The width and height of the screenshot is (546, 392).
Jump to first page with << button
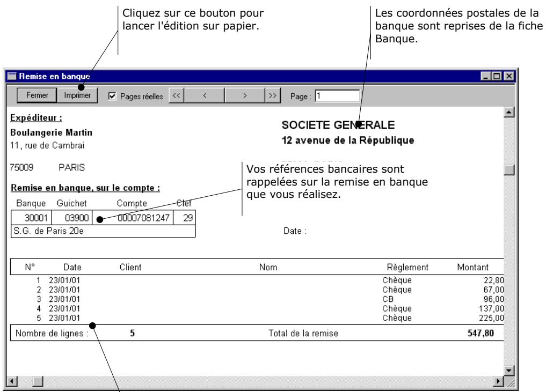point(177,95)
